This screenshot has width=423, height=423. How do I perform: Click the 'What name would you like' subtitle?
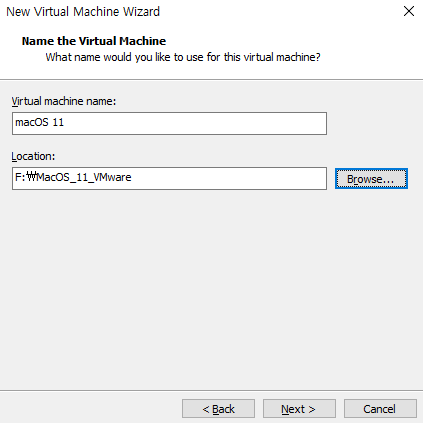click(183, 57)
